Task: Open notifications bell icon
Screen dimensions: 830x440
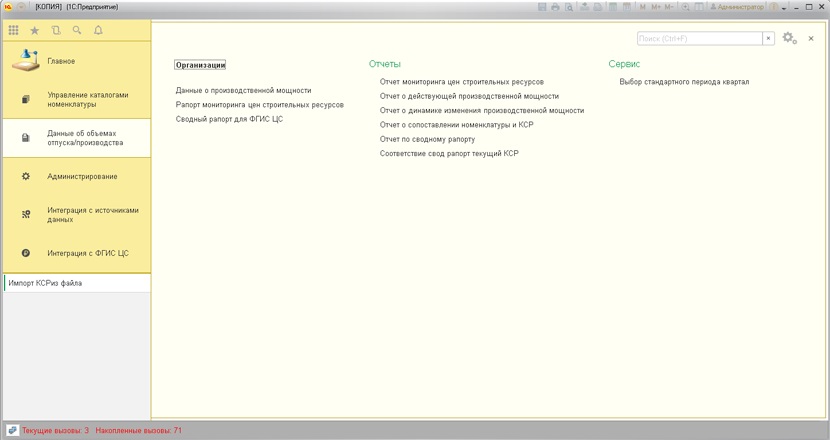Action: [x=98, y=30]
